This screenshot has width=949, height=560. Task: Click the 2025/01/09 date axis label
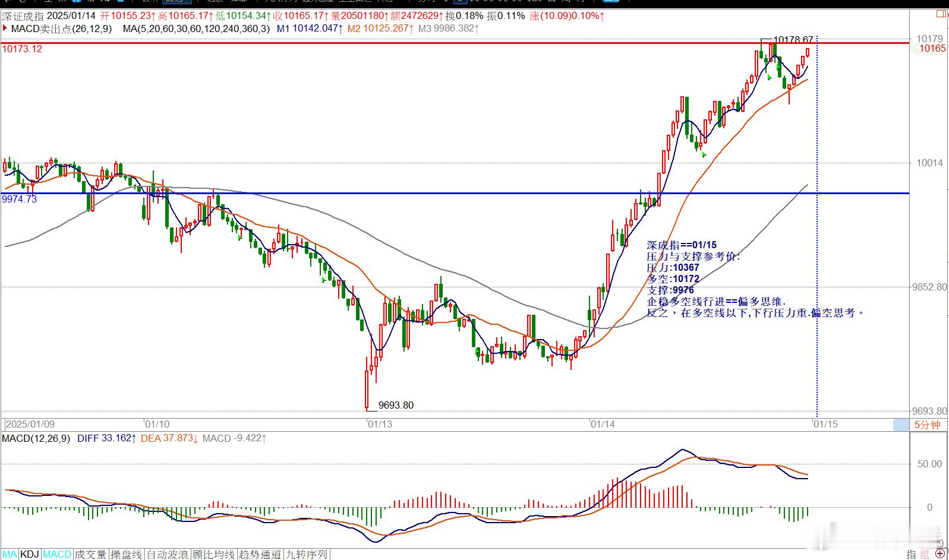30,424
